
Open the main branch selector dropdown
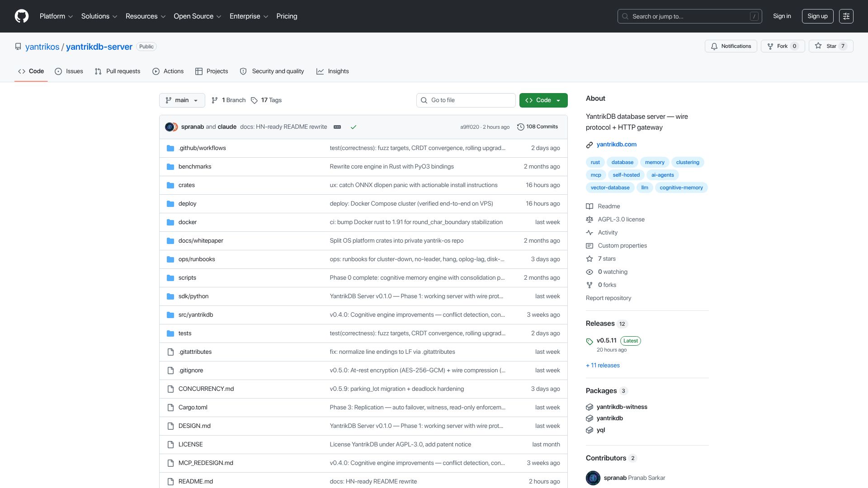[x=182, y=100]
